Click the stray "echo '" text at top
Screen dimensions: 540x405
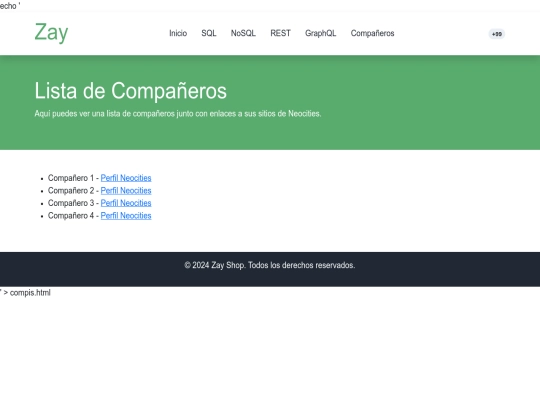coord(10,6)
